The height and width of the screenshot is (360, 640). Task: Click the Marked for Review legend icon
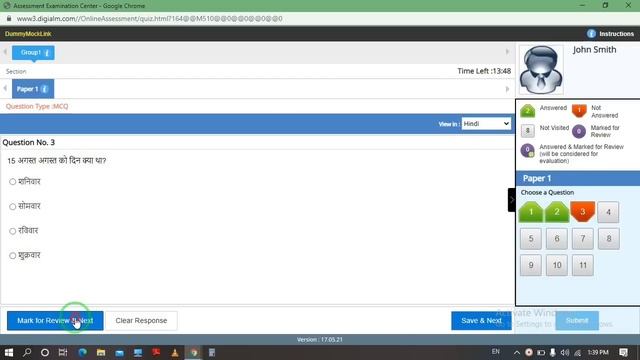(x=579, y=131)
